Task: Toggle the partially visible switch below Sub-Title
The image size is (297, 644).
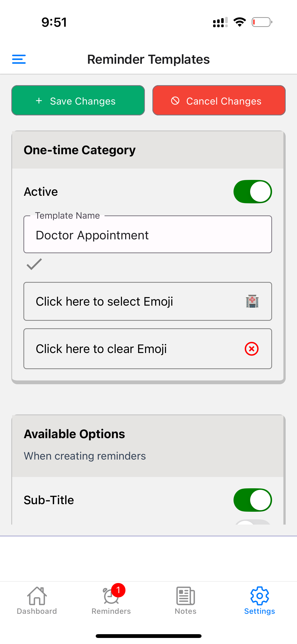Action: click(252, 522)
